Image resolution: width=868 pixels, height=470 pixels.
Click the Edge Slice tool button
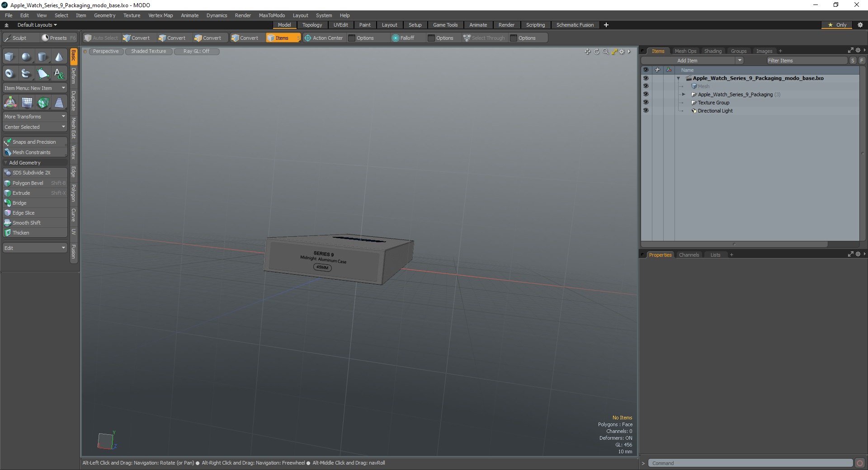pos(35,213)
